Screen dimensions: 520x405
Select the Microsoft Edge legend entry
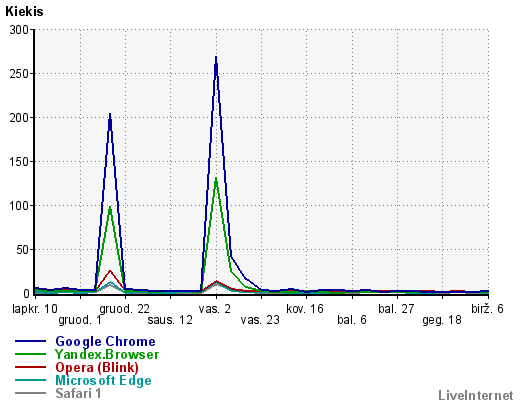103,380
